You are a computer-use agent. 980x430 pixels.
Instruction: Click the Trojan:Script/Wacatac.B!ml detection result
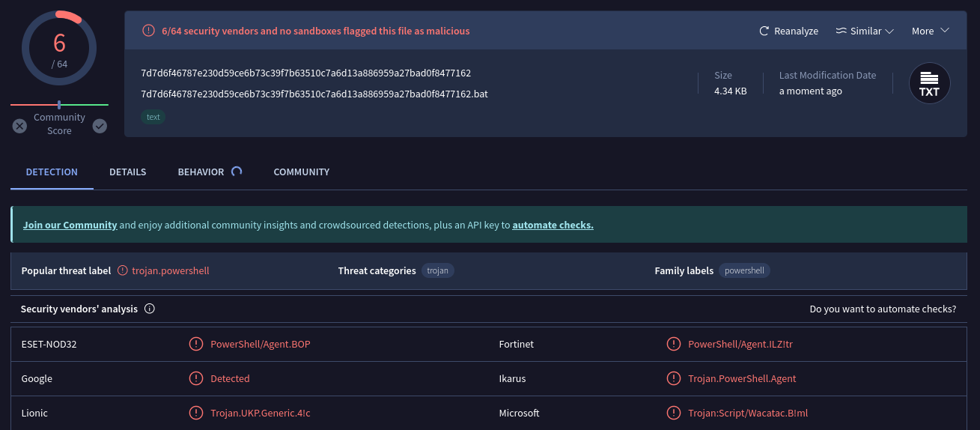(748, 413)
